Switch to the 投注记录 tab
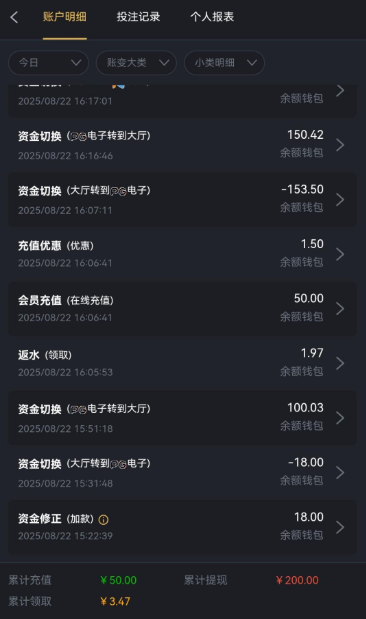The width and height of the screenshot is (366, 619). [138, 17]
